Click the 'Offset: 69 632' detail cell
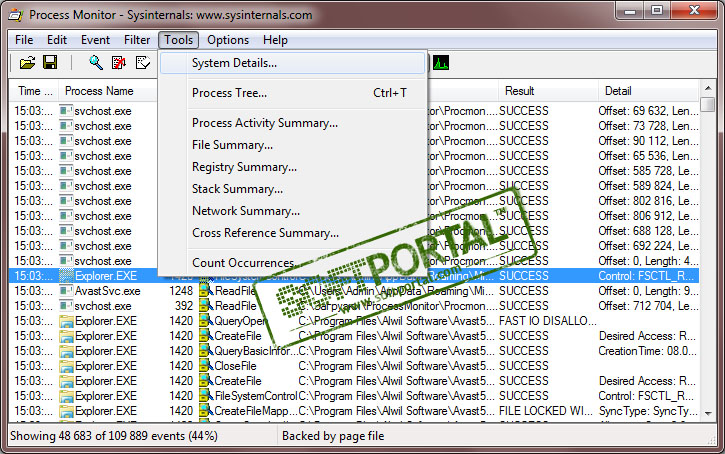 (648, 111)
